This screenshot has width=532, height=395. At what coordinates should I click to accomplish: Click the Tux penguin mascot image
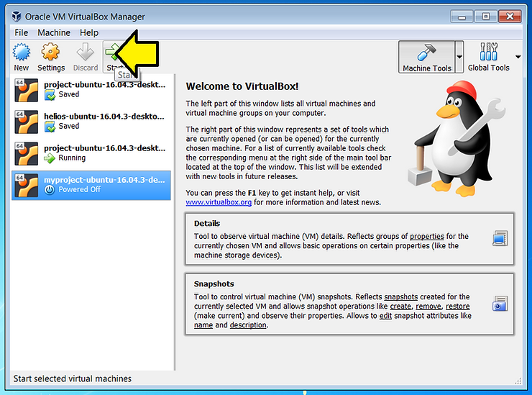(x=456, y=139)
